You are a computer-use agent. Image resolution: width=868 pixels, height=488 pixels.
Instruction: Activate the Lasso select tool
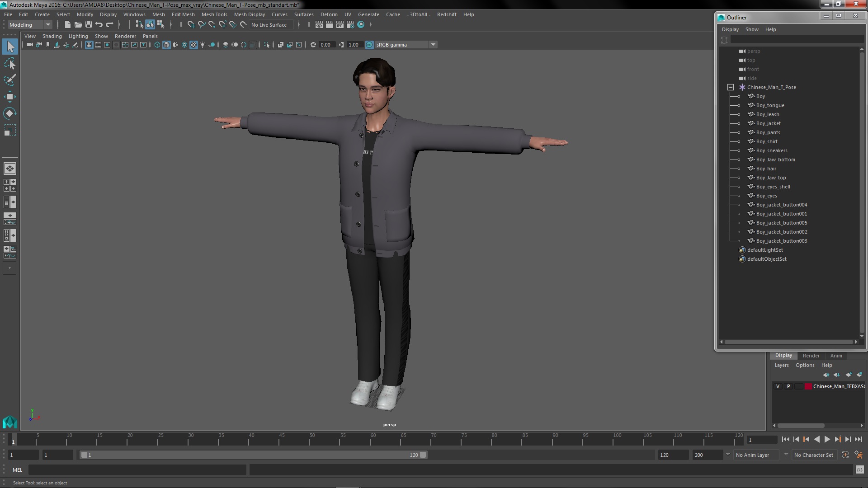click(10, 64)
